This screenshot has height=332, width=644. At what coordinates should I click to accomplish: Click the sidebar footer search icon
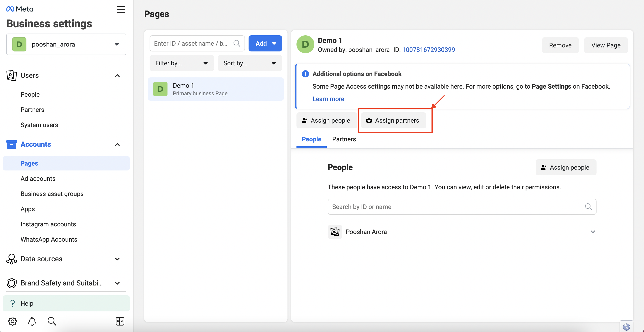(52, 321)
